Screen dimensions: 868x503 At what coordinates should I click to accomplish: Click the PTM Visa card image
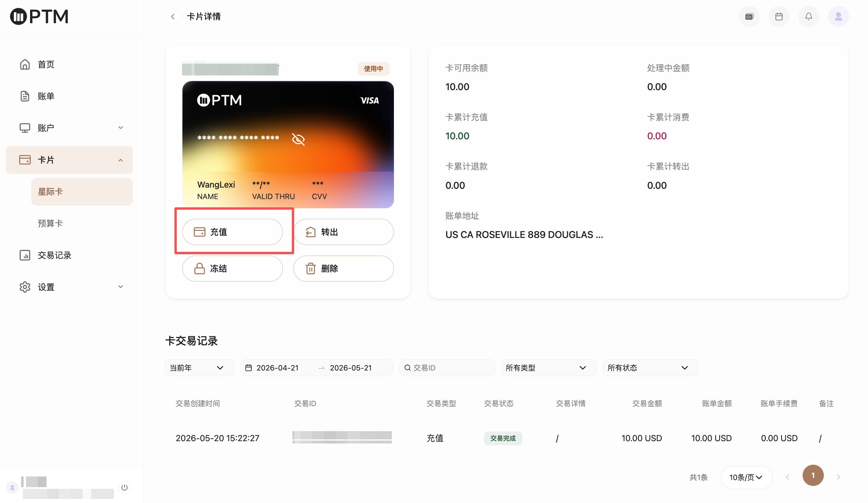click(288, 144)
